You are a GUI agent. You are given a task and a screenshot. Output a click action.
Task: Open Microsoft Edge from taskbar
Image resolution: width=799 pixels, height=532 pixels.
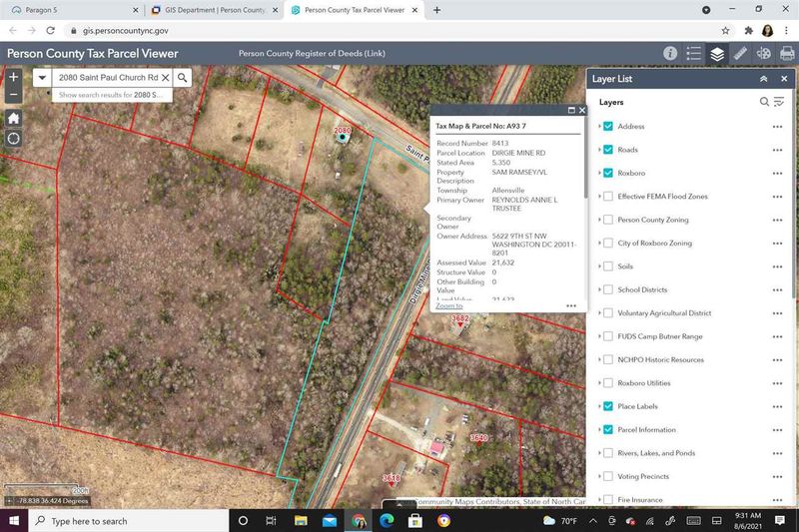(387, 521)
